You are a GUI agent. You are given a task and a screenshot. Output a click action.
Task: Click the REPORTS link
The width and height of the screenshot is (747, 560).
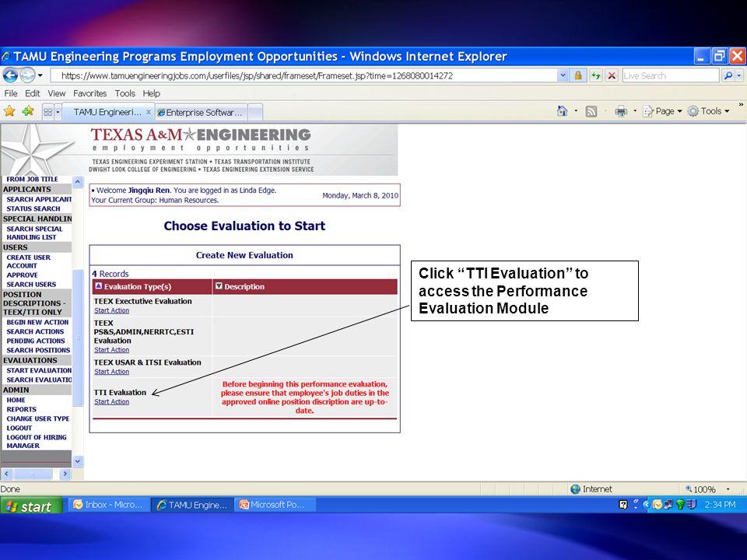[x=22, y=409]
